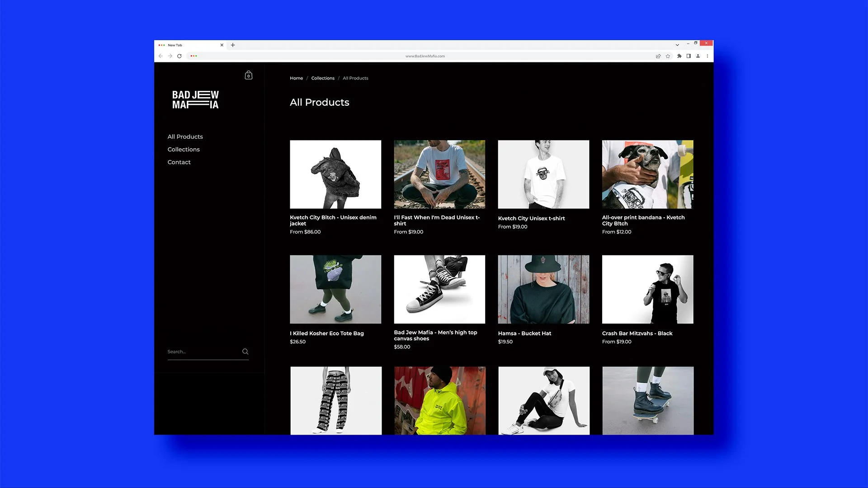Reload the page with refresh icon
Image resolution: width=868 pixels, height=488 pixels.
tap(179, 56)
